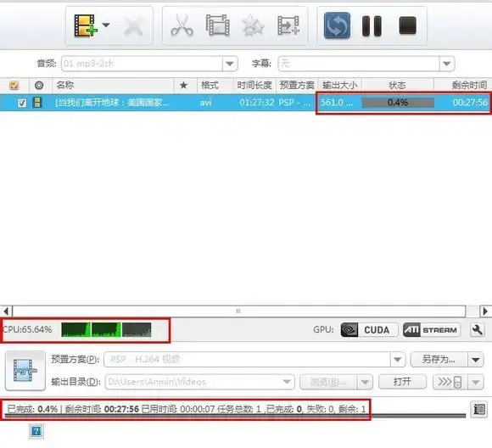The height and width of the screenshot is (448, 492).
Task: Click the add video file icon
Action: click(x=85, y=25)
